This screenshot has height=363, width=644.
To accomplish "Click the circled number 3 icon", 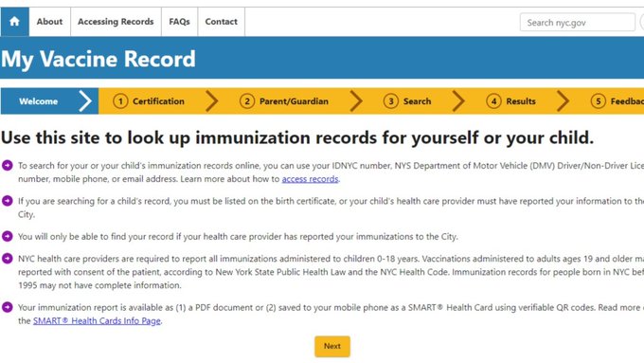I will (x=390, y=101).
